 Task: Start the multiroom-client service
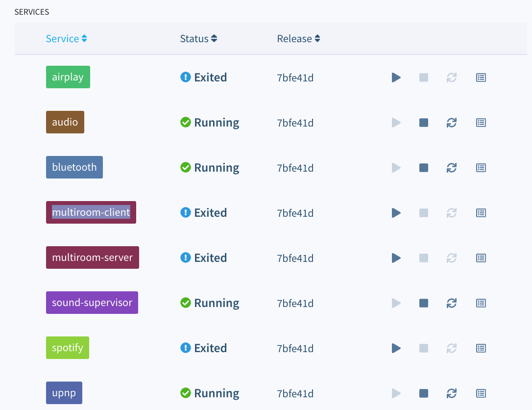pyautogui.click(x=396, y=213)
